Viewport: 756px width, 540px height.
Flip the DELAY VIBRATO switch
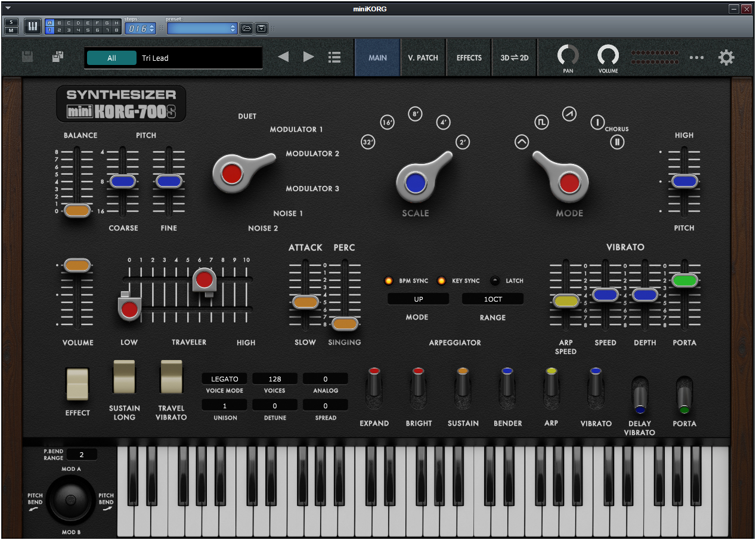tap(640, 395)
